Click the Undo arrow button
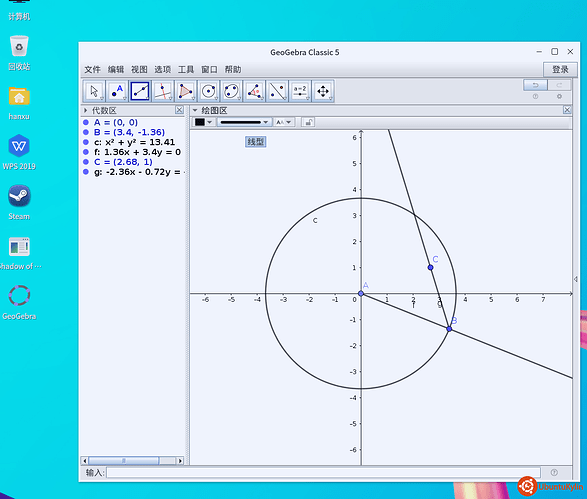 535,85
